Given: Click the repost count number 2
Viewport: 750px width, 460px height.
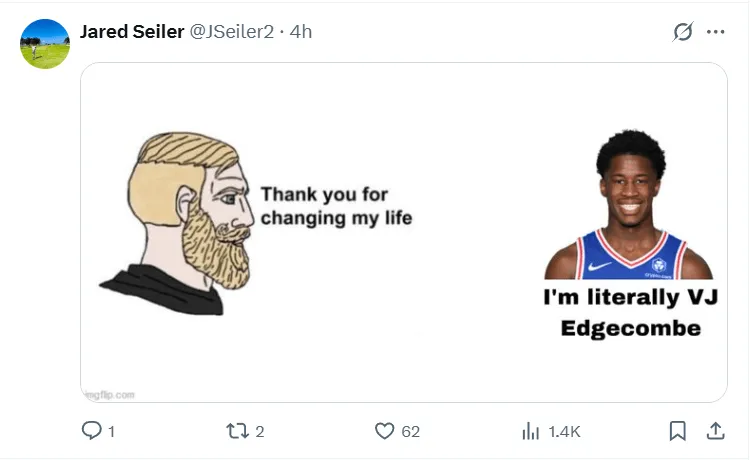Looking at the screenshot, I should 260,432.
